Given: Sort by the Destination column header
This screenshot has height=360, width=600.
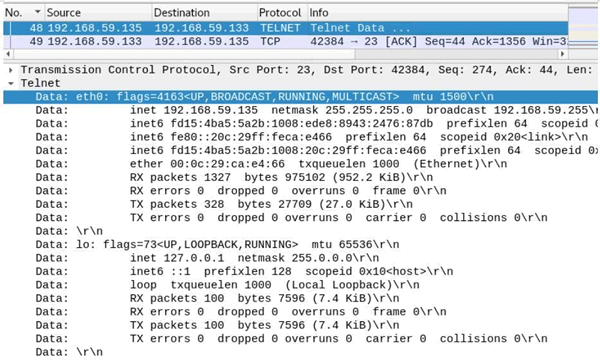Looking at the screenshot, I should click(204, 13).
